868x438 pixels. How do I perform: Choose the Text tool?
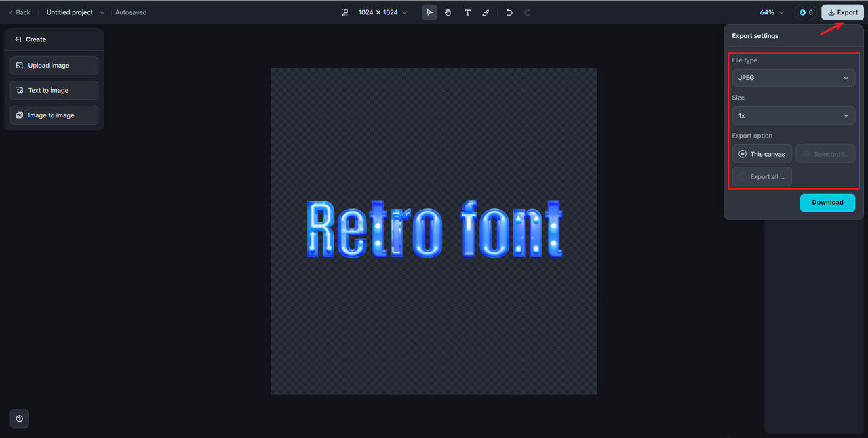click(467, 12)
